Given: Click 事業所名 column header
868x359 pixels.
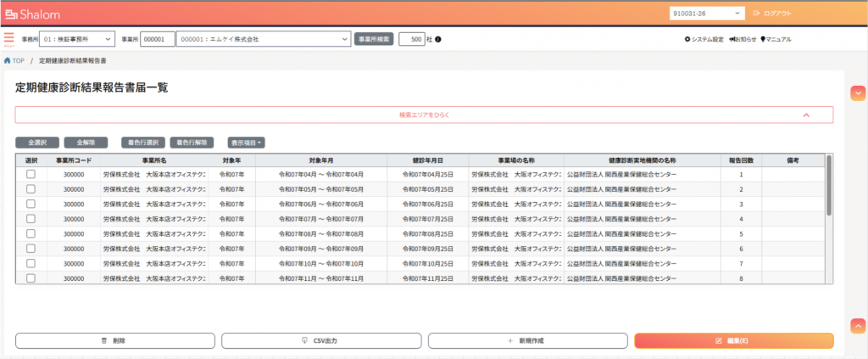Looking at the screenshot, I should point(154,160).
